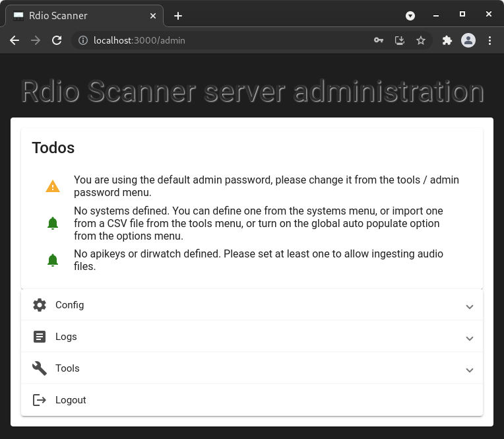Click the tab search dropdown arrow

coord(410,16)
